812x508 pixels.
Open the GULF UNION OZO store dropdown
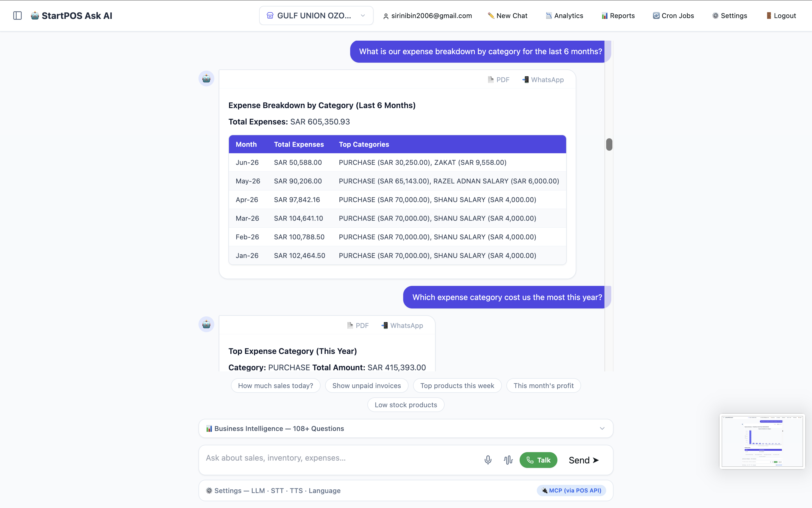[316, 16]
